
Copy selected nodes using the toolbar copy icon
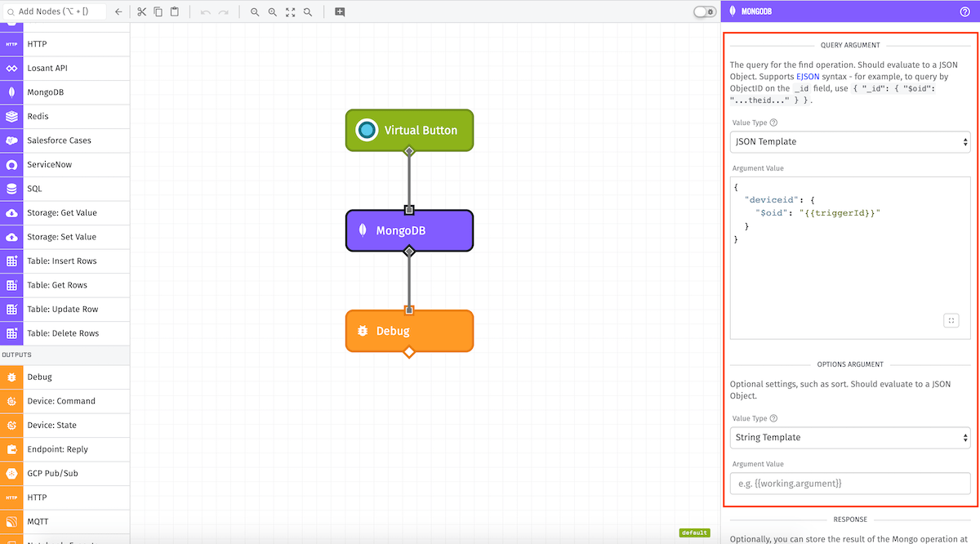pos(158,12)
